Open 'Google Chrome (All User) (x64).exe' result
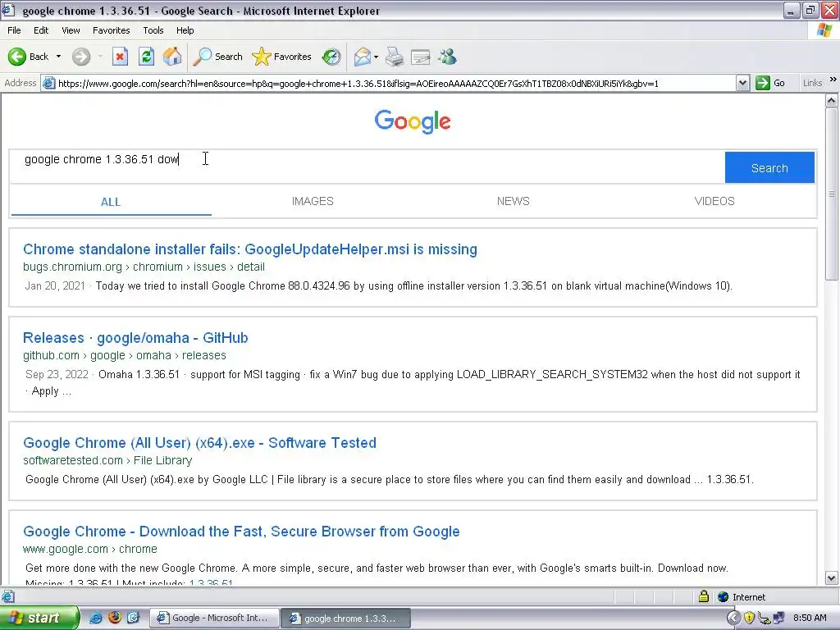The height and width of the screenshot is (630, 840). (200, 443)
